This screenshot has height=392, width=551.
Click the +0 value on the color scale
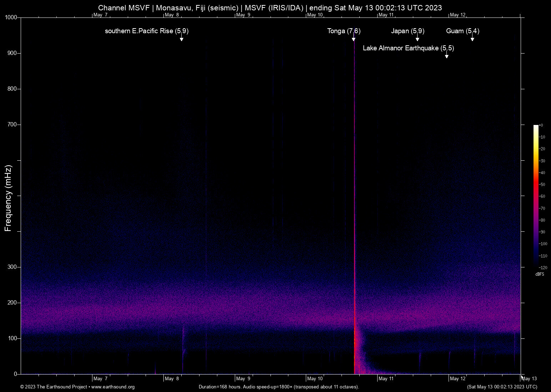click(541, 125)
